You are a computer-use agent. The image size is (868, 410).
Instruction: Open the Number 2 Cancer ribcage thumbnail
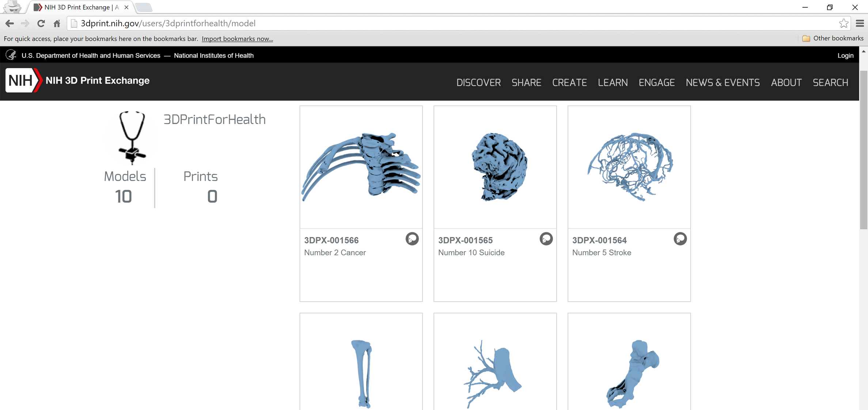click(361, 167)
